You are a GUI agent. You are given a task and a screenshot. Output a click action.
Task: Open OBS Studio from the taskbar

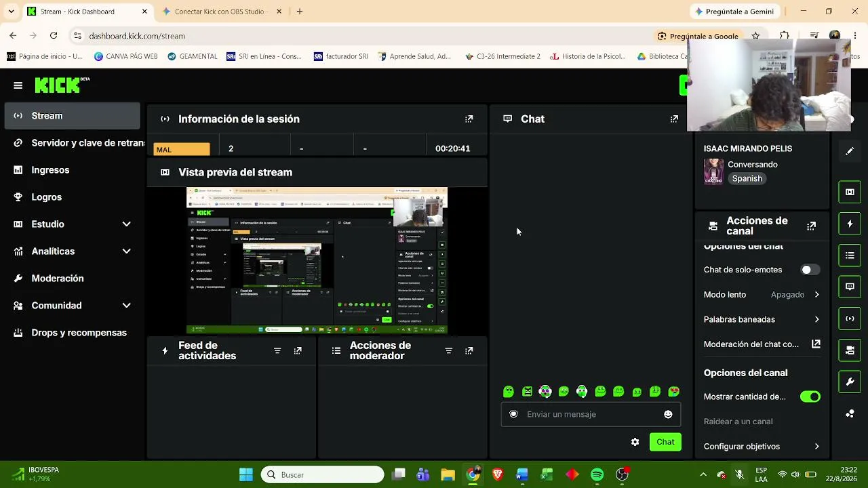(x=622, y=474)
